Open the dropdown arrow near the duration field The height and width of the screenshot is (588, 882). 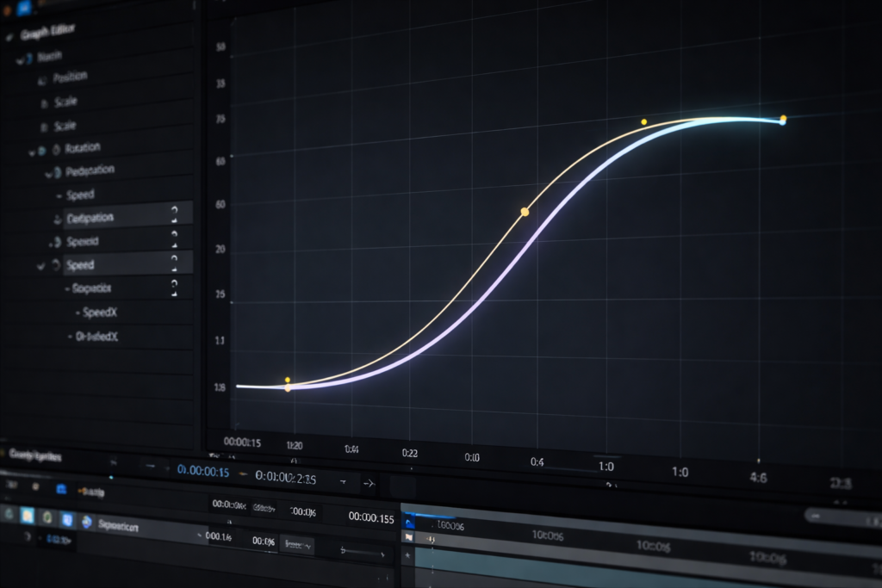[x=343, y=481]
